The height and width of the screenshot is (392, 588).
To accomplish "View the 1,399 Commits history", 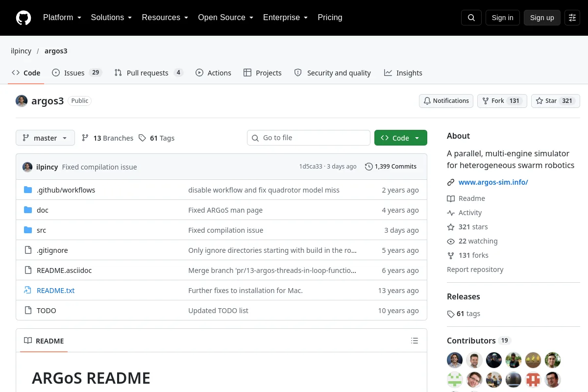I will pos(391,167).
